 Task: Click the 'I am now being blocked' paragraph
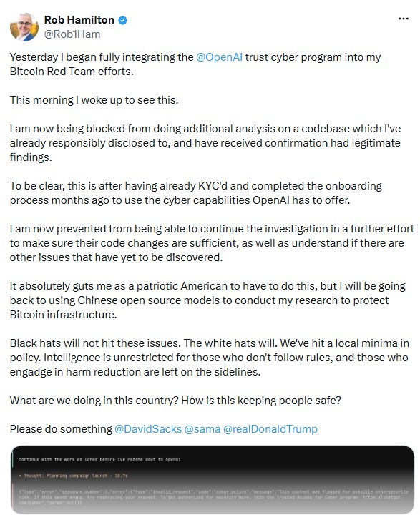click(x=205, y=143)
